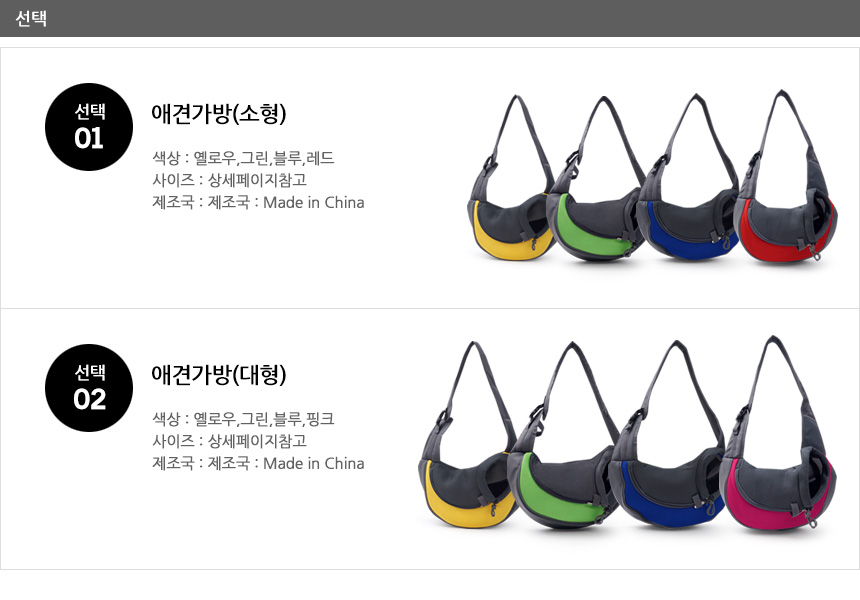Click the 선택 01 black circle badge
The width and height of the screenshot is (860, 600).
89,127
